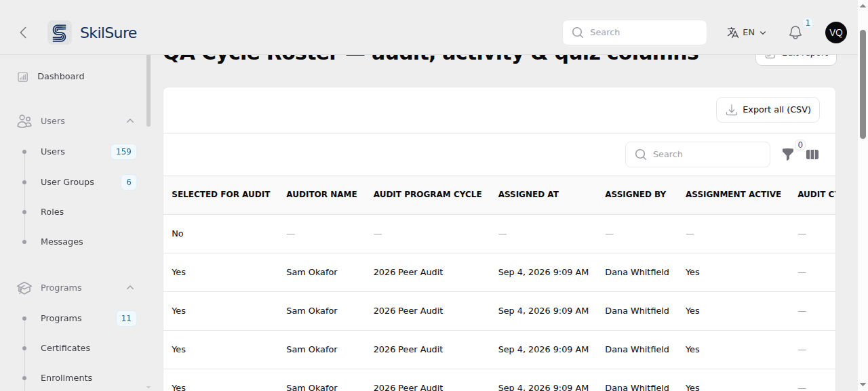This screenshot has height=391, width=868.
Task: Open the Programs submenu item
Action: pyautogui.click(x=61, y=318)
